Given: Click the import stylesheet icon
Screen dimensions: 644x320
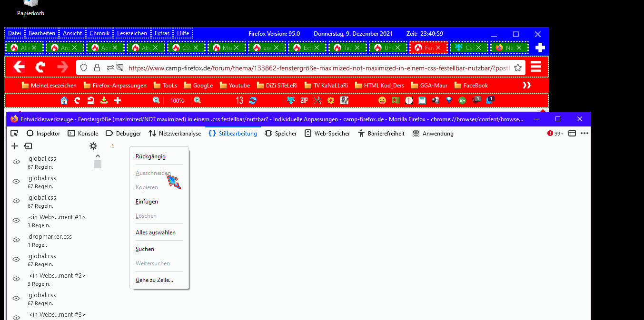Looking at the screenshot, I should coord(28,146).
